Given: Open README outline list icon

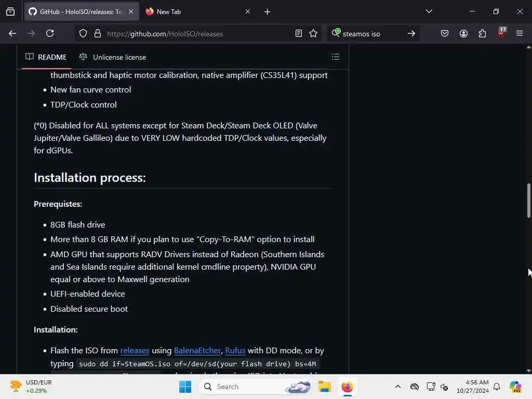Looking at the screenshot, I should pos(336,57).
